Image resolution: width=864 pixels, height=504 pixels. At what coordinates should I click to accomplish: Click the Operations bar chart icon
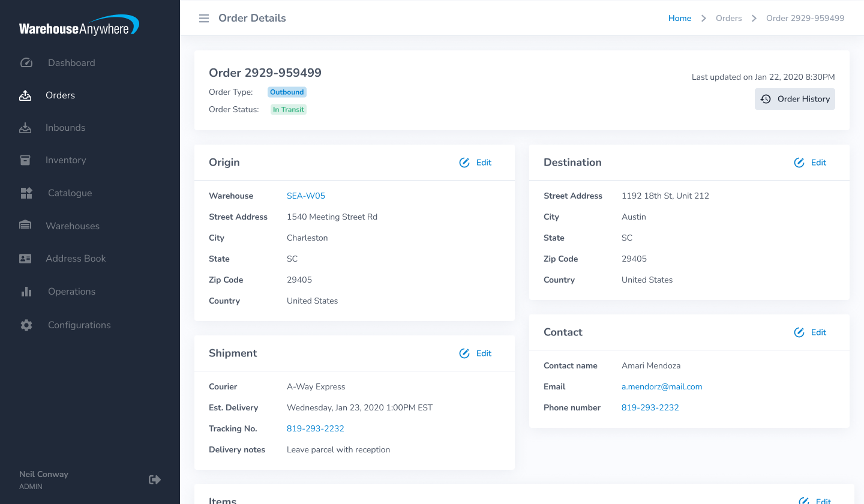point(26,291)
